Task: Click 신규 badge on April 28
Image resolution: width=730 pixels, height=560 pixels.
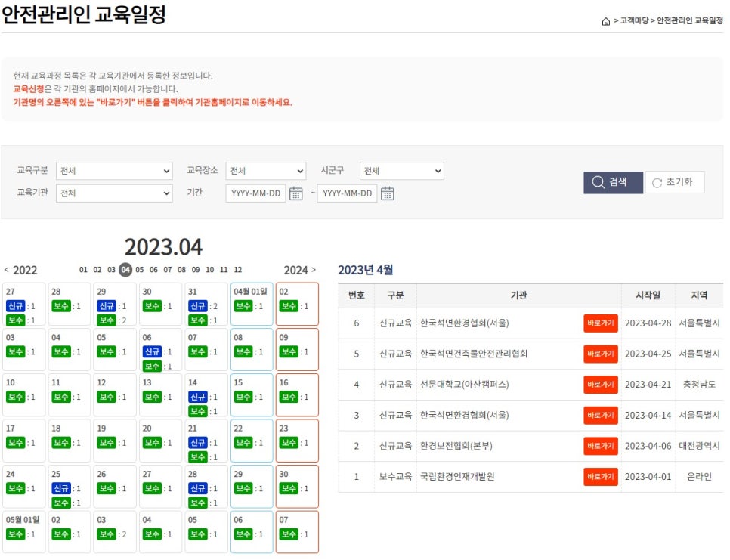Action: click(x=198, y=488)
